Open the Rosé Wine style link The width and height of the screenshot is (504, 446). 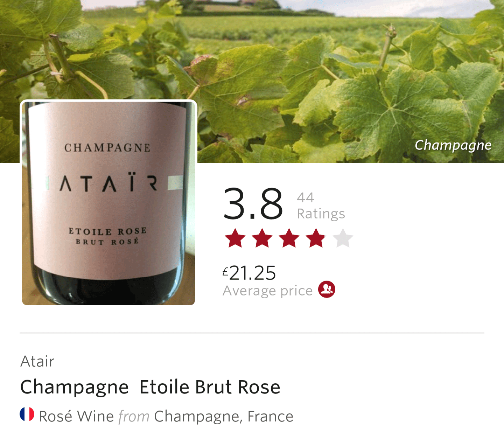[76, 416]
